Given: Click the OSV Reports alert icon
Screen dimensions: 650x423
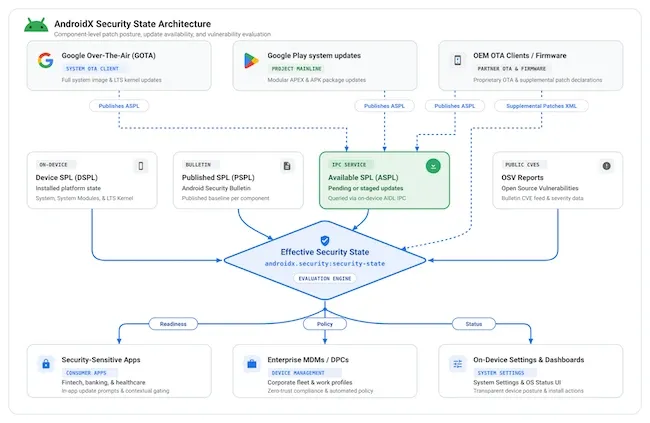Looking at the screenshot, I should tap(606, 166).
